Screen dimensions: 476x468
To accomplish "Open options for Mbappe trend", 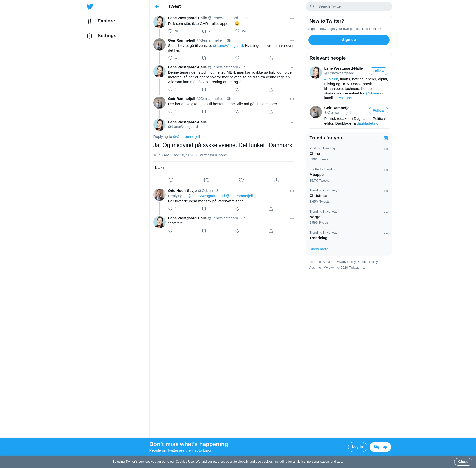I will [x=386, y=170].
